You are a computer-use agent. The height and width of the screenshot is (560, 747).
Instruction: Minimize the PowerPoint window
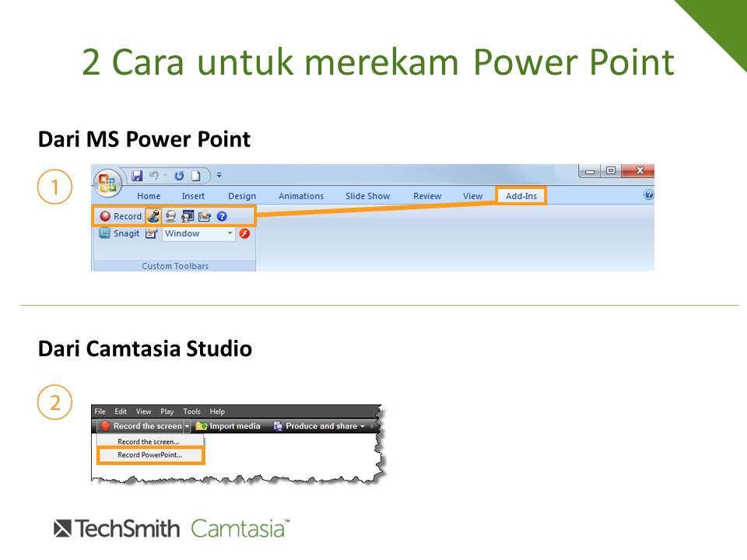(590, 171)
